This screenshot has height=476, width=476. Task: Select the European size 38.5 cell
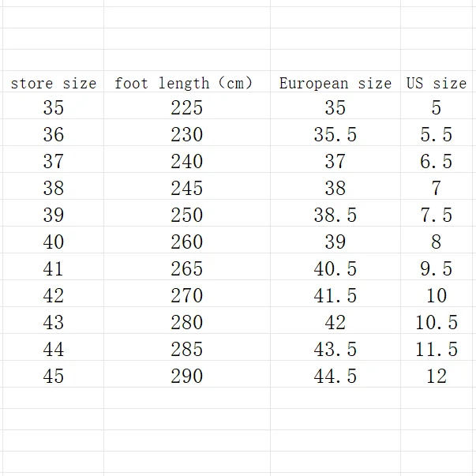pos(335,216)
